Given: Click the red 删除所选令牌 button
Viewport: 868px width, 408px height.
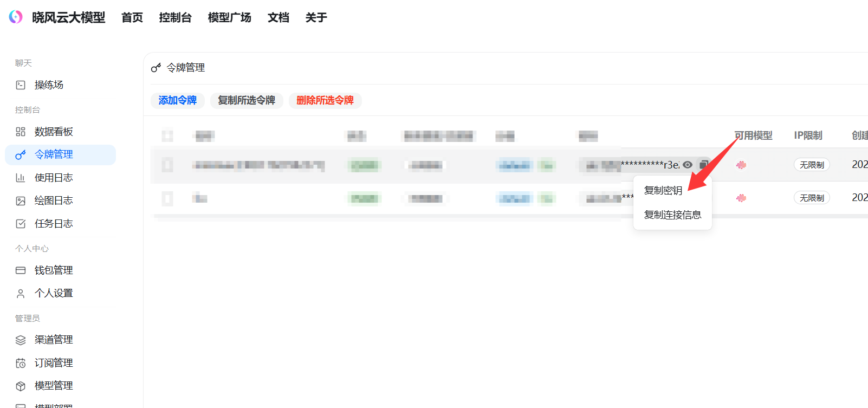Looking at the screenshot, I should [325, 100].
